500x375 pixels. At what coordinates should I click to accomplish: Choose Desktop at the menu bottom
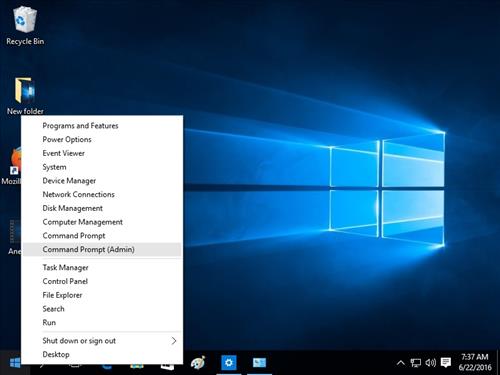point(102,354)
